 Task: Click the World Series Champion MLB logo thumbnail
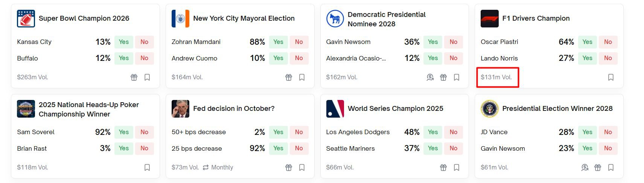335,109
